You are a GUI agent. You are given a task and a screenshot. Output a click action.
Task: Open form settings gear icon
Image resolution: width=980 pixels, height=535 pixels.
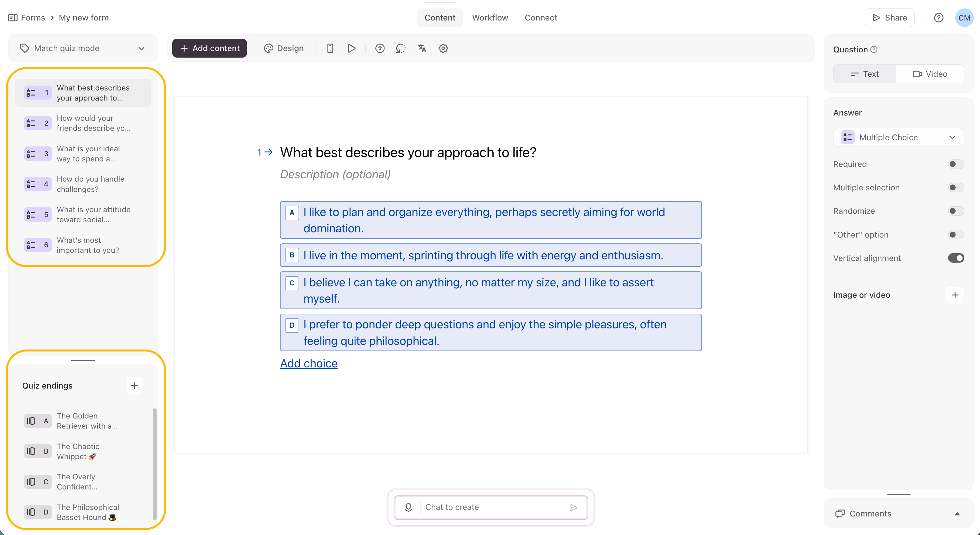pos(443,48)
